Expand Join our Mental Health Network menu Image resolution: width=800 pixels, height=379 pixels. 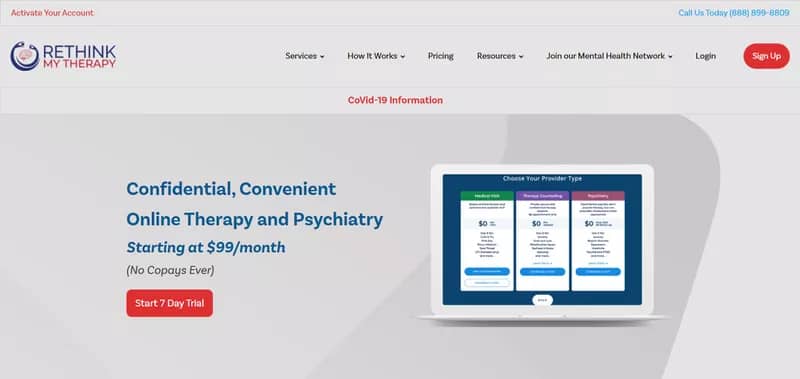pos(609,56)
